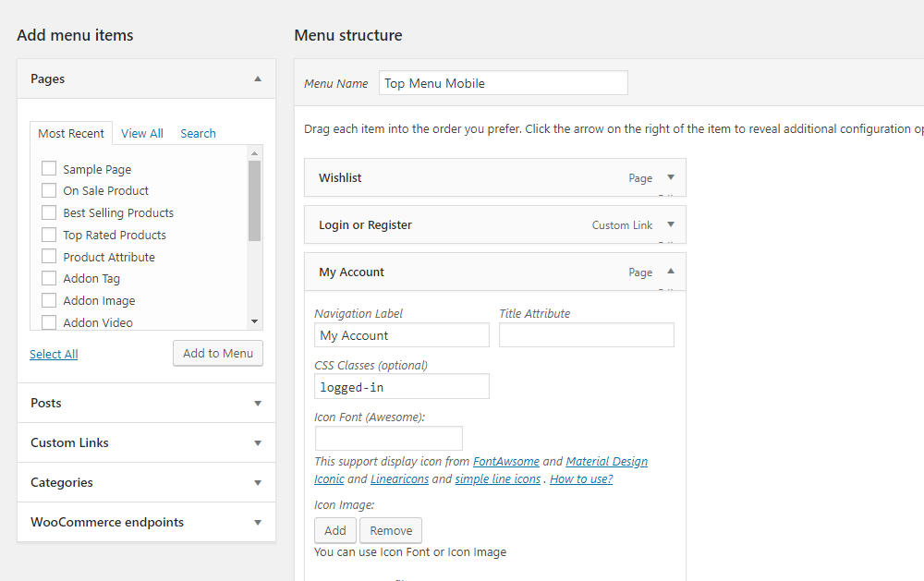
Task: Expand the Categories panel
Action: pyautogui.click(x=146, y=482)
